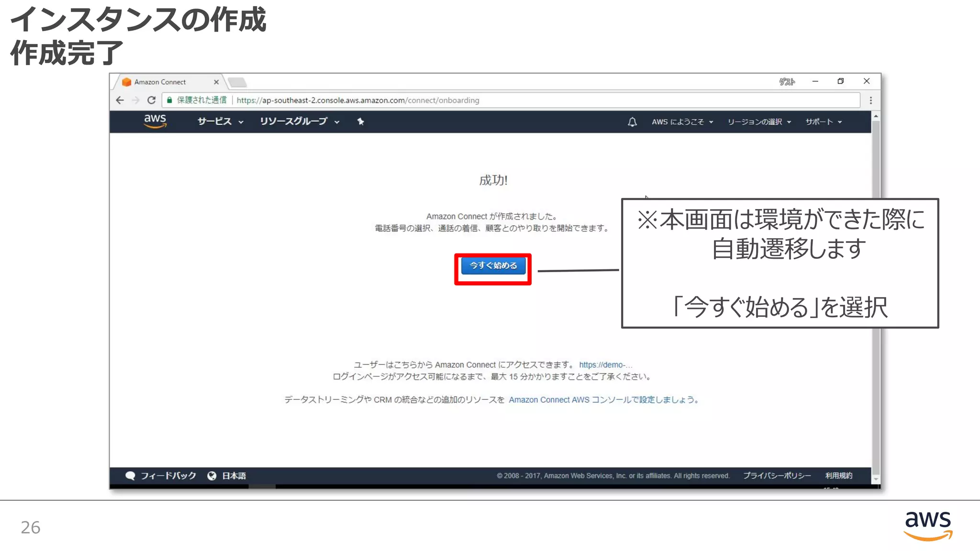The width and height of the screenshot is (980, 551).
Task: Change language via 日本語
Action: pos(234,476)
